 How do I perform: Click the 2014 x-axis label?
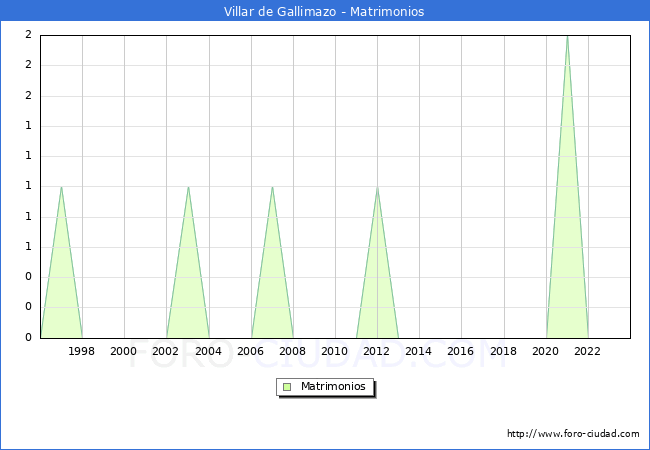(x=419, y=351)
